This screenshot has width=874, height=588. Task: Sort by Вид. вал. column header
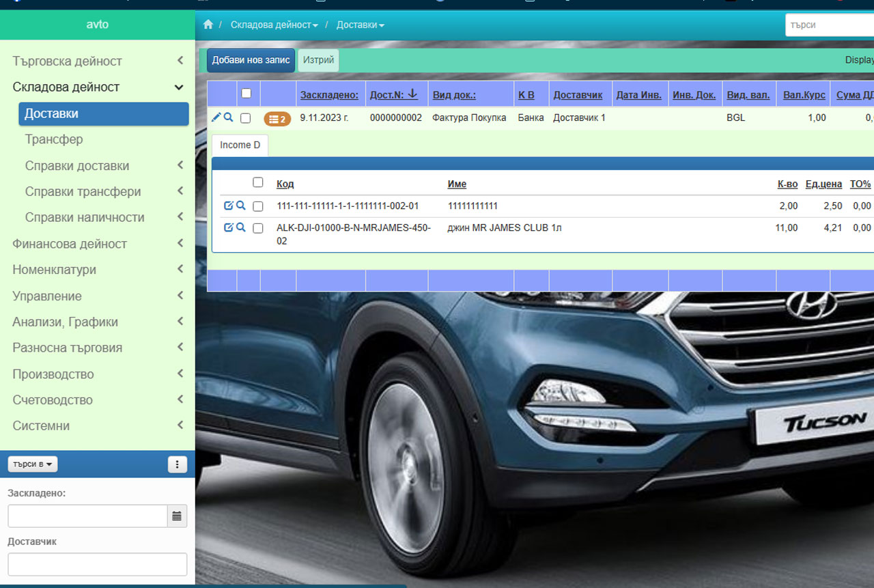(747, 95)
